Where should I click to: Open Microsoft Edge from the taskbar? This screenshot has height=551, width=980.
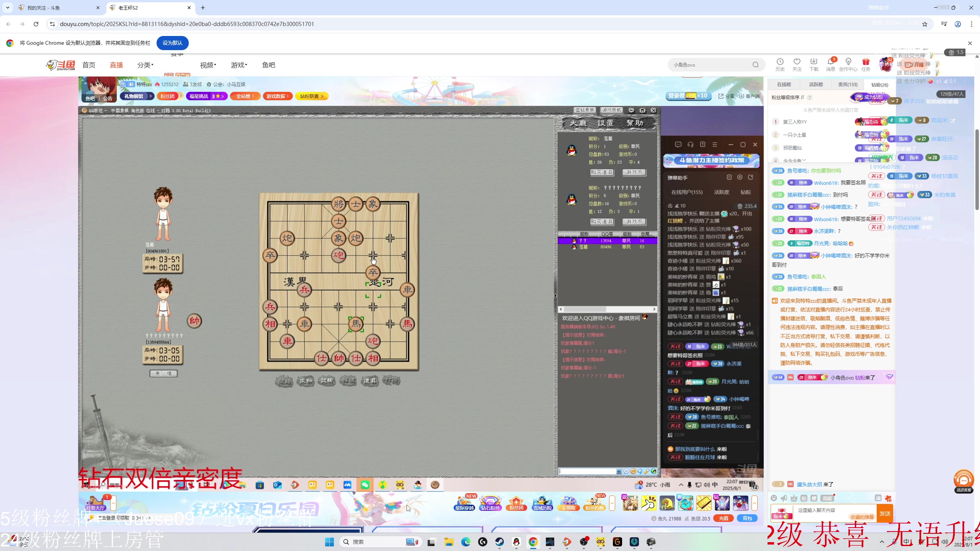coord(465,542)
